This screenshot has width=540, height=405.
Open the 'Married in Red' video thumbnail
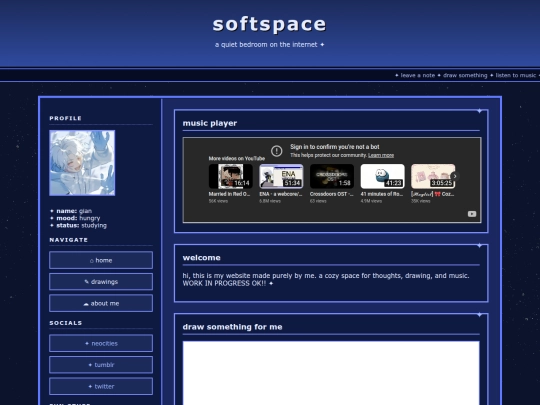(230, 176)
